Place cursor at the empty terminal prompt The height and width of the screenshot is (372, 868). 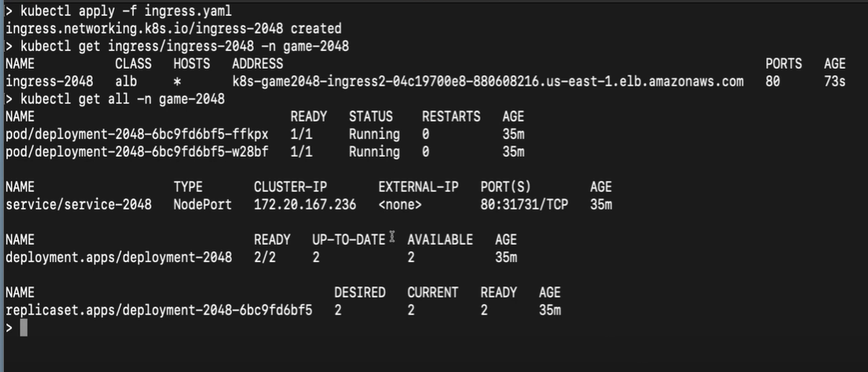click(24, 328)
